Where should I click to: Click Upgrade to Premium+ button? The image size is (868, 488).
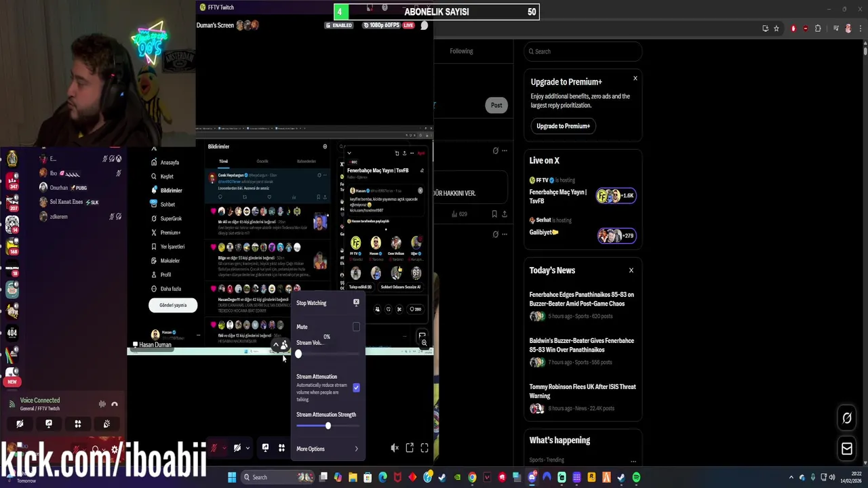pyautogui.click(x=563, y=126)
